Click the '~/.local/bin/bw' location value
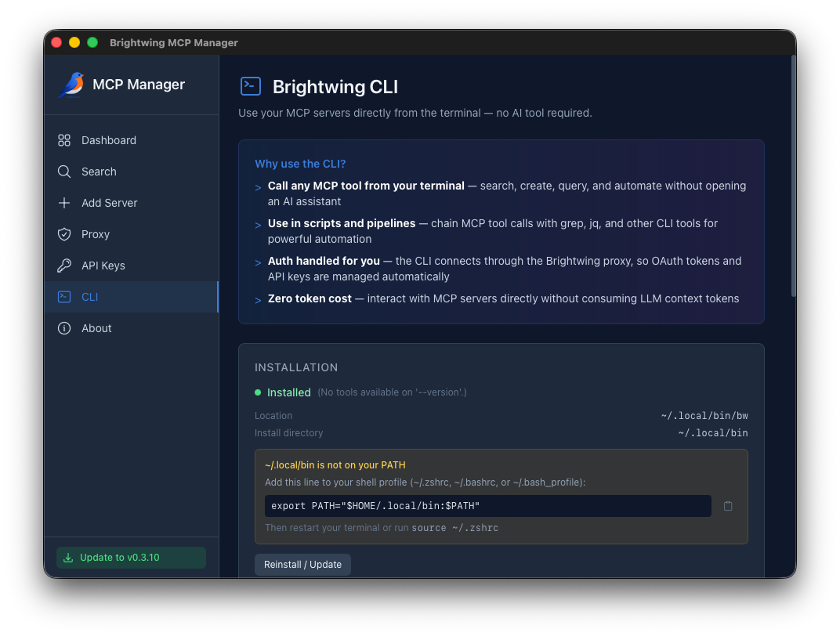 [704, 416]
